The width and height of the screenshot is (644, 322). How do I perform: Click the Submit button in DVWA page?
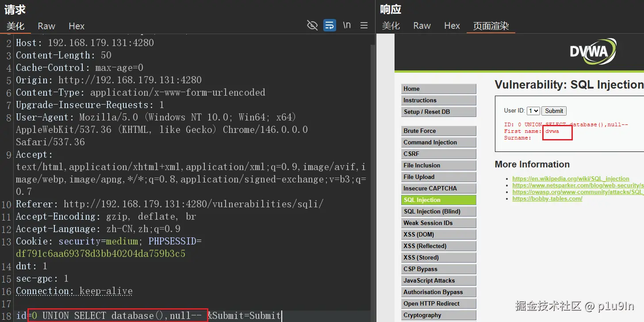point(554,111)
